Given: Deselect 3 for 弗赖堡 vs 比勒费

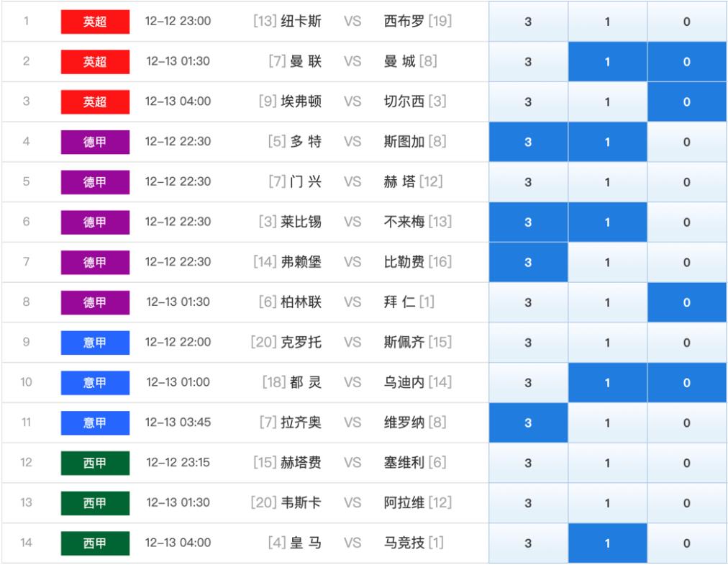Looking at the screenshot, I should (528, 262).
